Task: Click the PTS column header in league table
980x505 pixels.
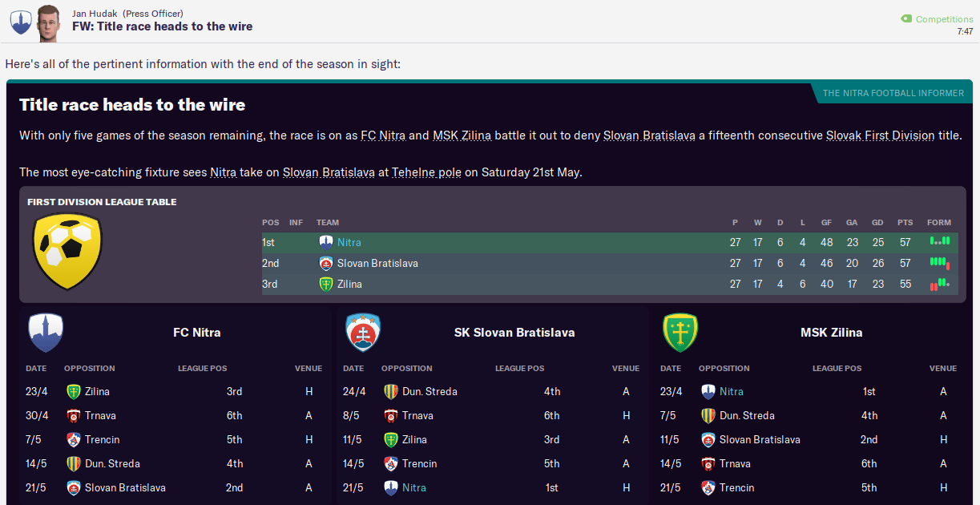Action: [x=905, y=223]
